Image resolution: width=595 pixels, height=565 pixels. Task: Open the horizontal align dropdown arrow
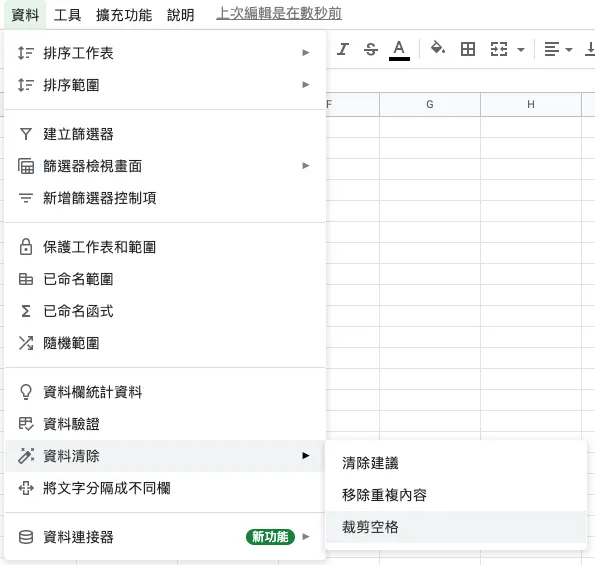point(568,50)
